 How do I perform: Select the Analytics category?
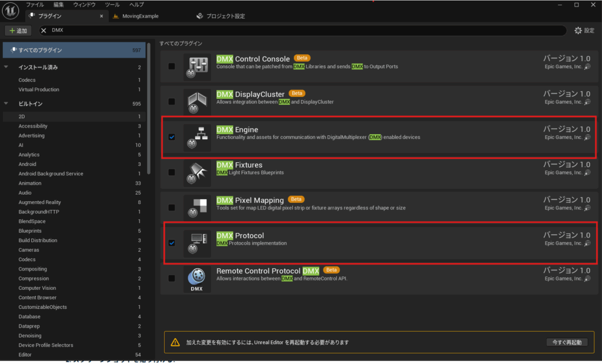click(74, 155)
